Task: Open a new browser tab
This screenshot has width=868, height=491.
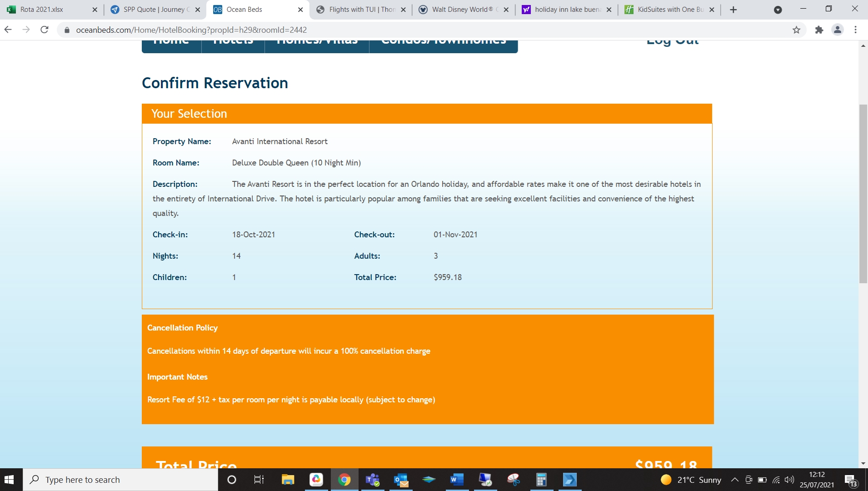Action: point(733,10)
